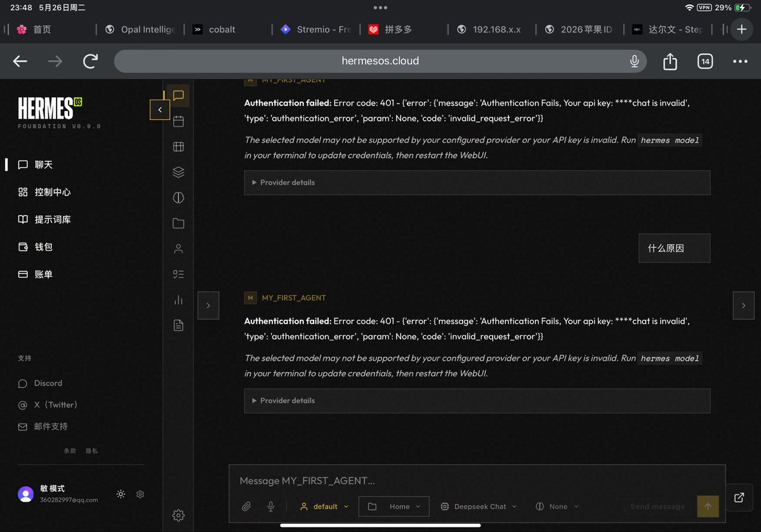Switch to the cobalt browser tab

(227, 30)
